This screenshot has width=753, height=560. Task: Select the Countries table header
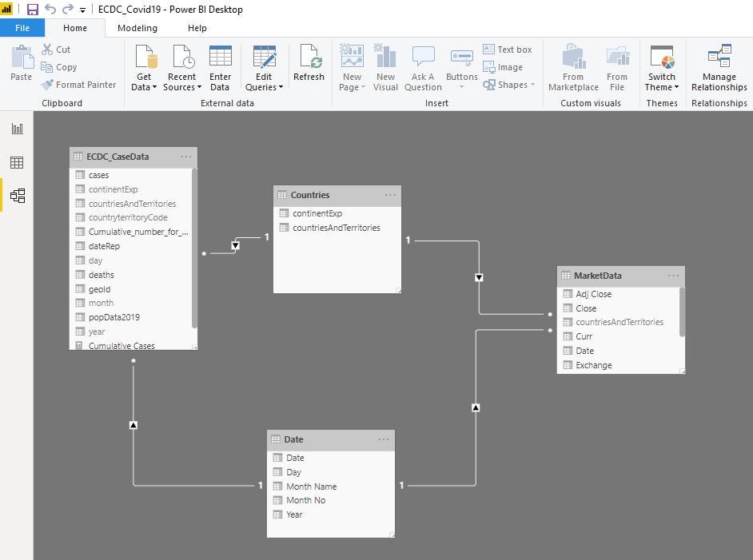click(337, 195)
